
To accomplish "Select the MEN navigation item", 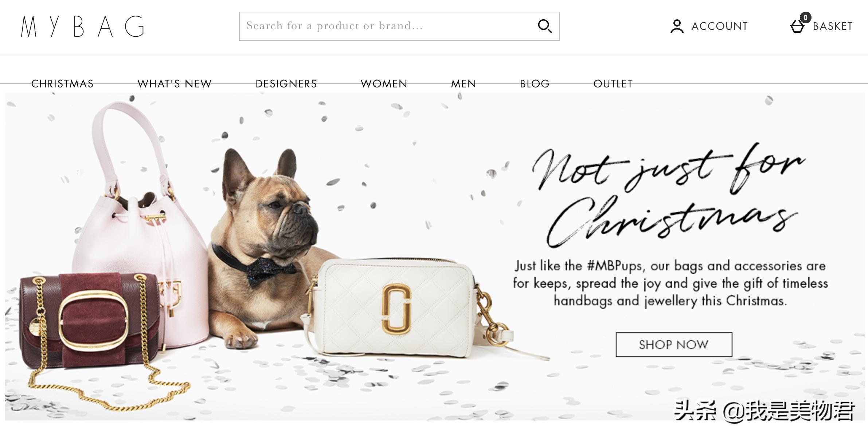I will (x=464, y=84).
